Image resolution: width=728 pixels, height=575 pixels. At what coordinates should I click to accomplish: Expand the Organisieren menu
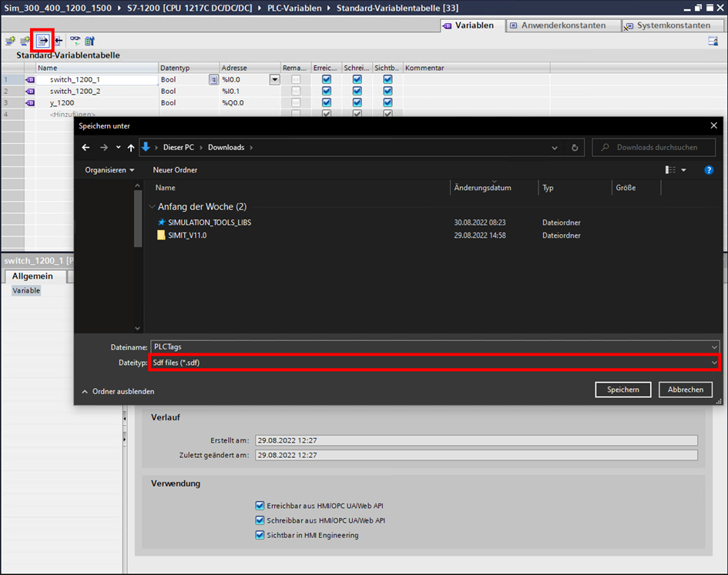pos(109,170)
